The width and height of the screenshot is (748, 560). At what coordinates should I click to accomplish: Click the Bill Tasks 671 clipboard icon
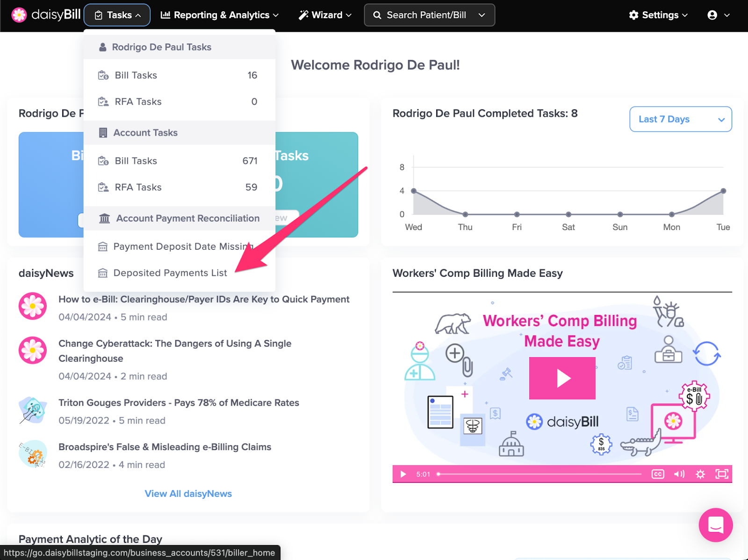(103, 161)
